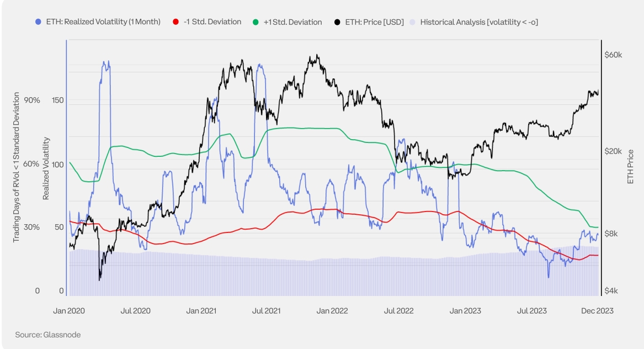
Task: Toggle the ETH: Price [USD] legend entry
Action: coord(369,22)
